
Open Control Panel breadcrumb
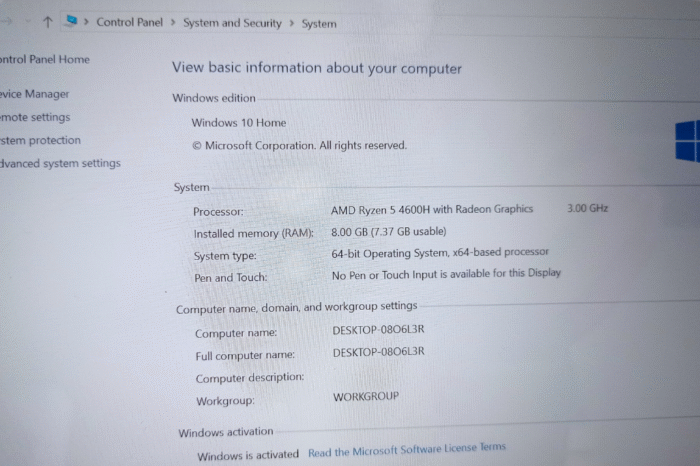click(x=129, y=22)
